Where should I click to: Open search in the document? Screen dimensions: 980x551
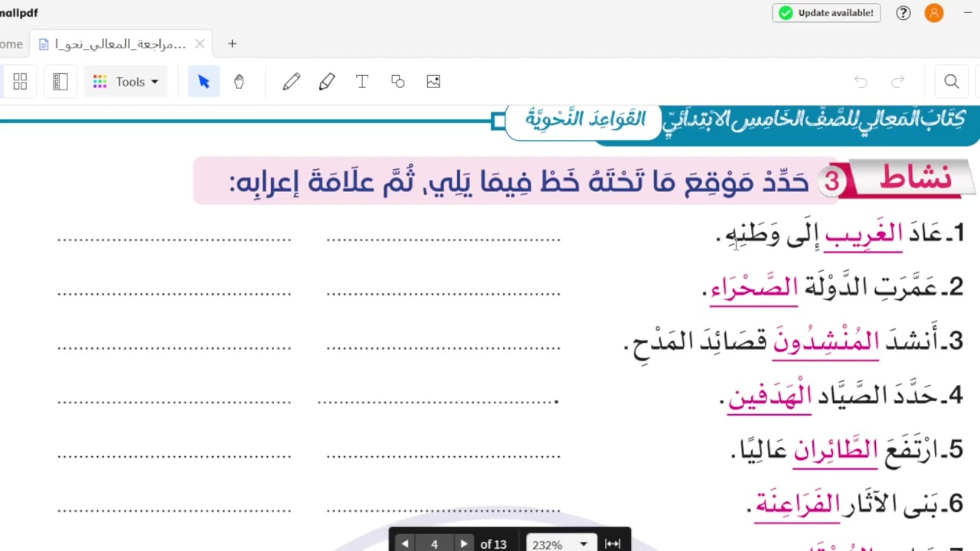[x=952, y=81]
